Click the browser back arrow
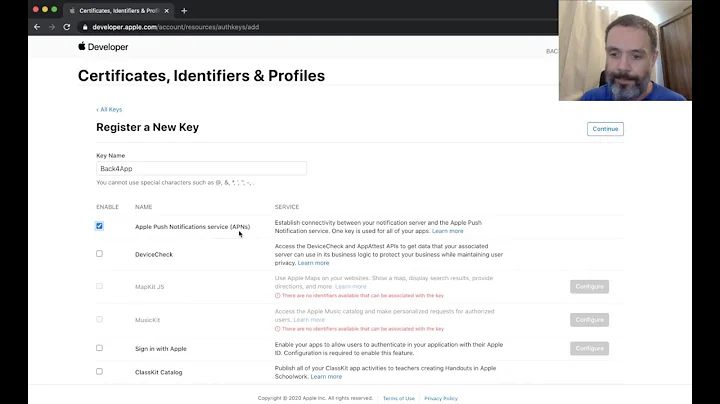The image size is (720, 404). point(37,27)
